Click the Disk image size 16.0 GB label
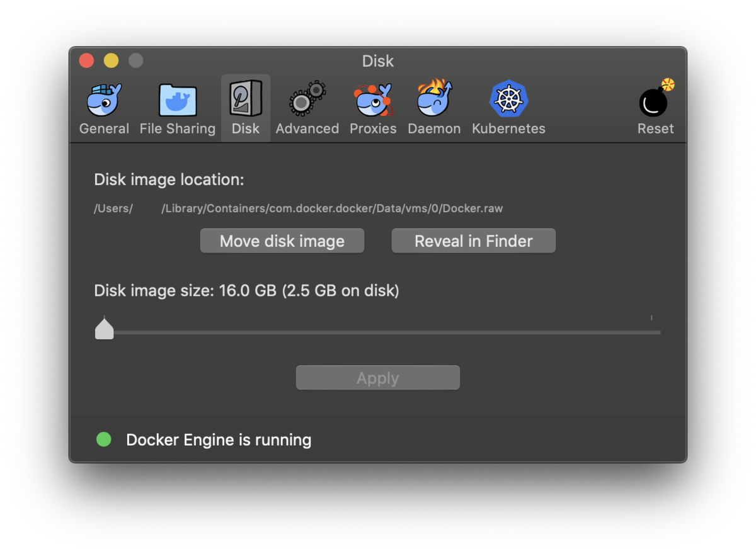The image size is (756, 554). pos(246,291)
